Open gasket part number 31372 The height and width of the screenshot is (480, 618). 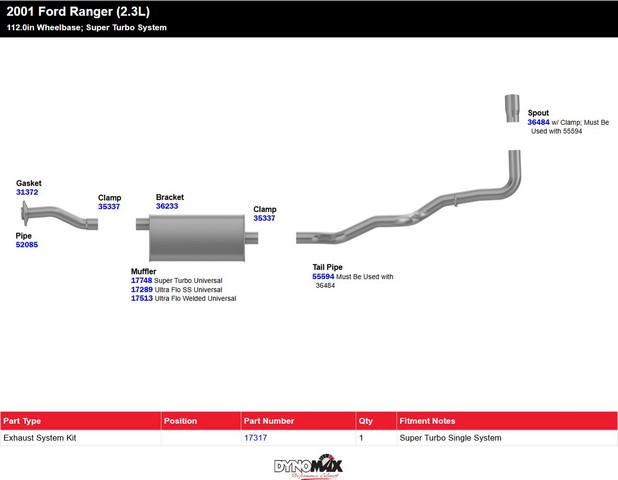pos(27,193)
